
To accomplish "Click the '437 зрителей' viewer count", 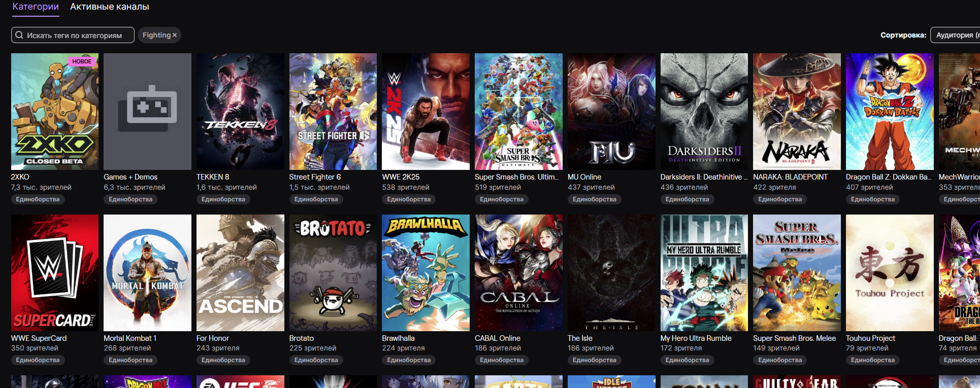I will click(x=591, y=187).
